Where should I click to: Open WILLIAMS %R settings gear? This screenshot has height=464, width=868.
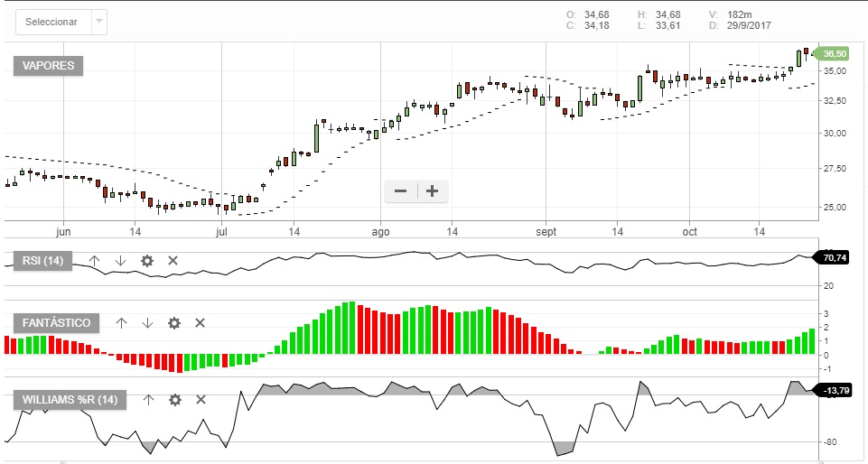[x=175, y=399]
